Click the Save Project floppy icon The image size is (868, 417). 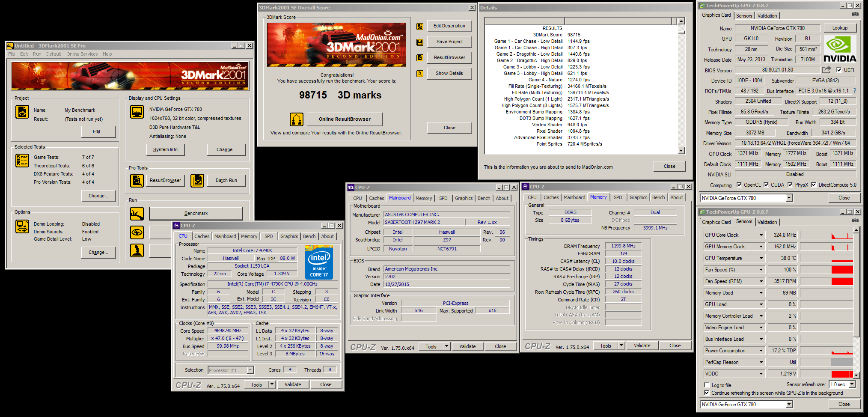coord(420,42)
